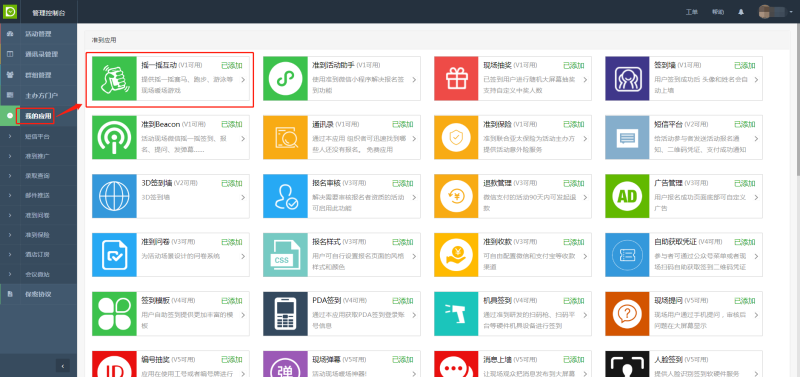Click the 现场提问 question bubble icon
This screenshot has width=800, height=377.
627,314
